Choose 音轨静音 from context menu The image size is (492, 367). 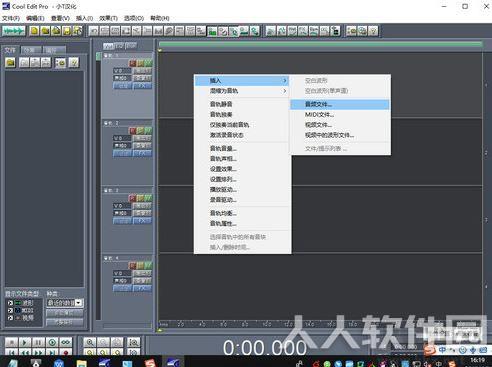pyautogui.click(x=242, y=104)
